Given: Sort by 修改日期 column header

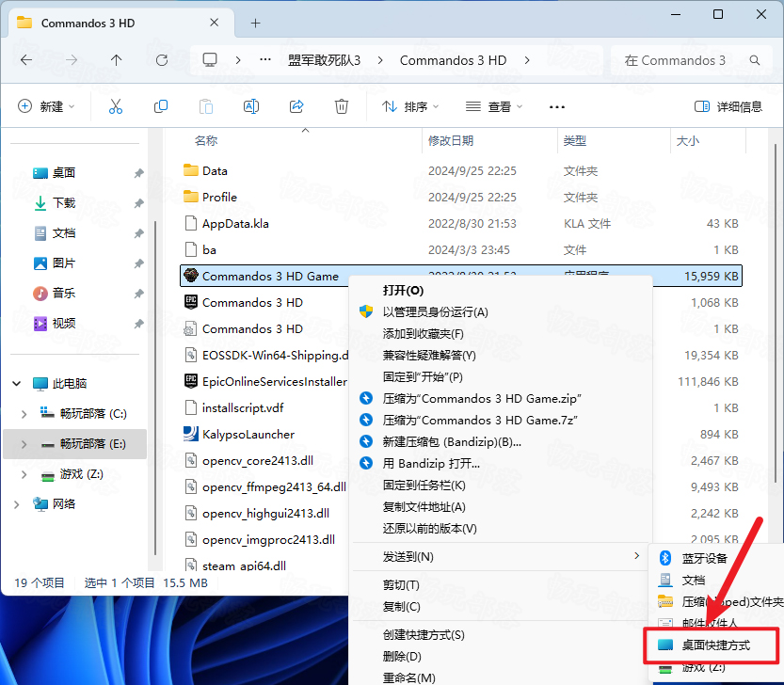Looking at the screenshot, I should (x=451, y=140).
